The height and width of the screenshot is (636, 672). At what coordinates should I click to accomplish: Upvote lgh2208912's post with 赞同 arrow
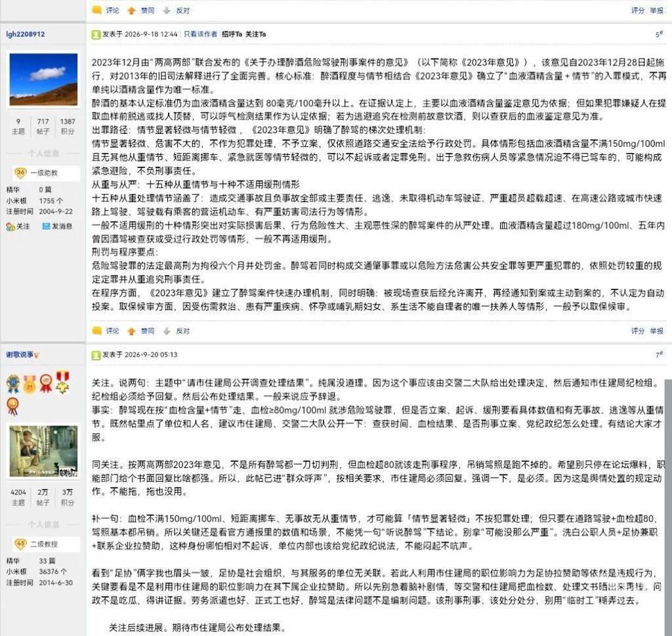[x=131, y=331]
